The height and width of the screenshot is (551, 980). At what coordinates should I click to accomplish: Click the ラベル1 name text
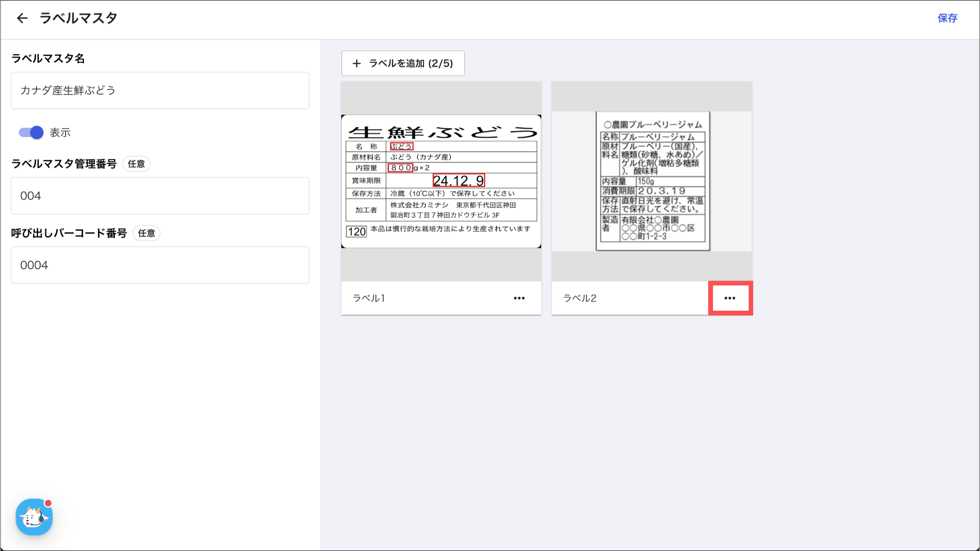click(x=368, y=298)
